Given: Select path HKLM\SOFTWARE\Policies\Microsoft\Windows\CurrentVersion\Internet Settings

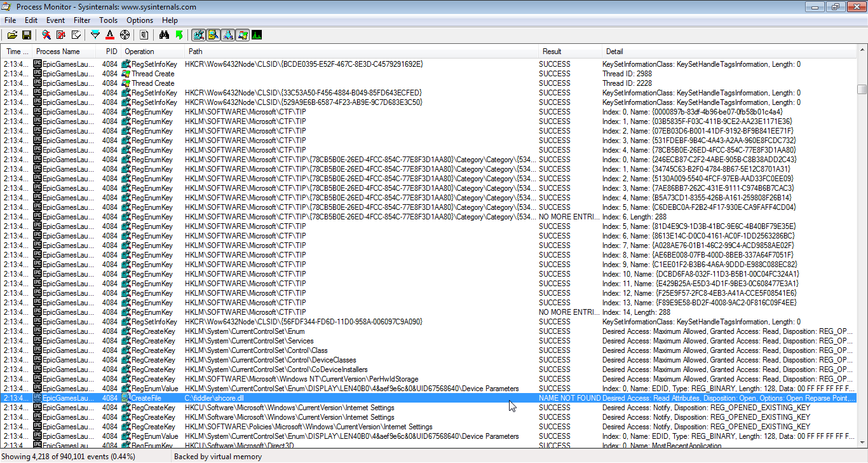Looking at the screenshot, I should point(309,427).
